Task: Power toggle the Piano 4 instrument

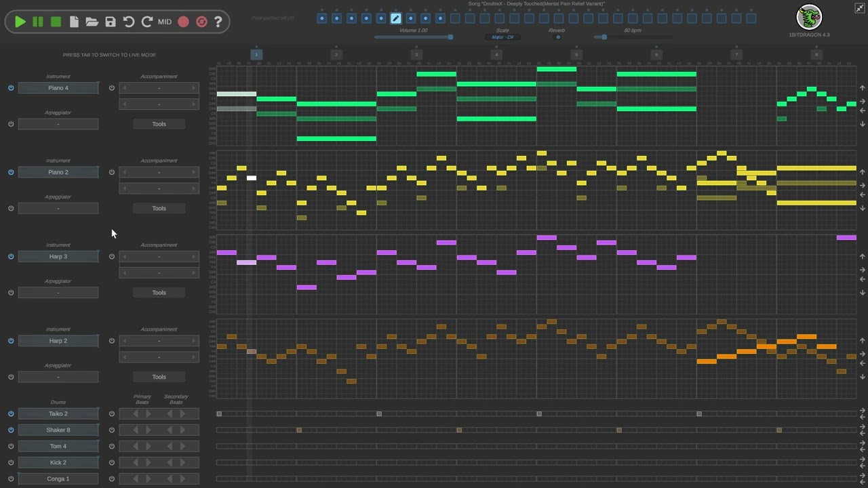Action: (x=11, y=87)
